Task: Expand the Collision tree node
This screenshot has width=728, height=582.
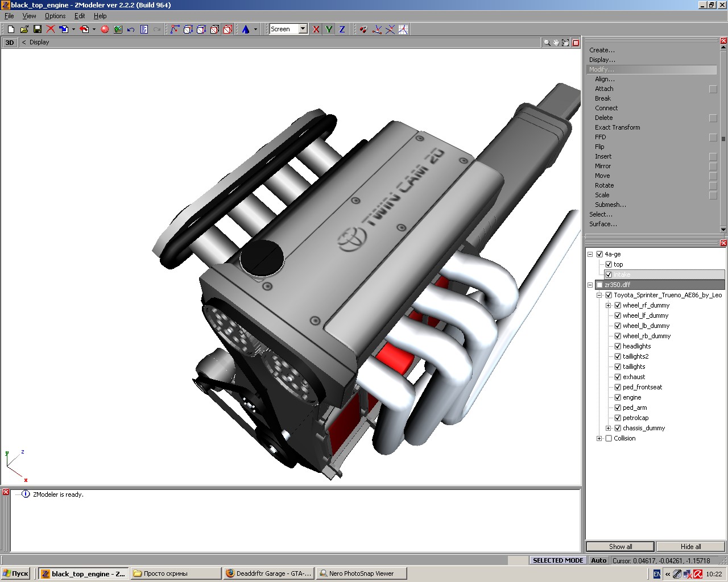Action: point(599,438)
